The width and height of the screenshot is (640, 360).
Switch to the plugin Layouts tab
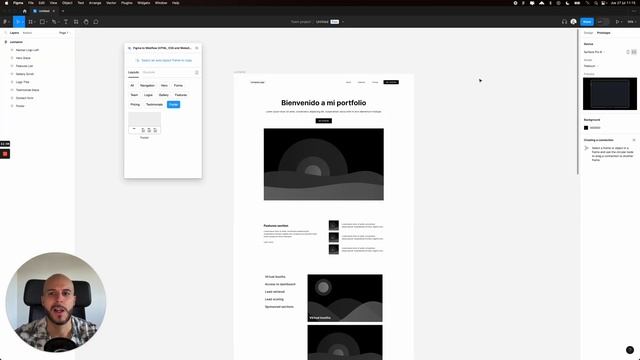133,72
